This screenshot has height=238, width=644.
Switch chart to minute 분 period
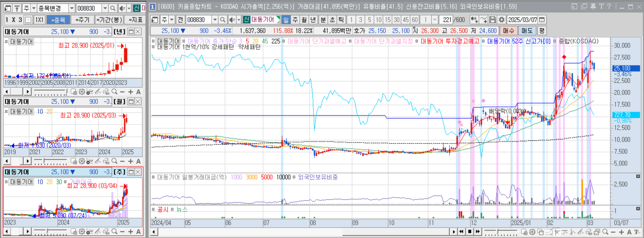323,20
